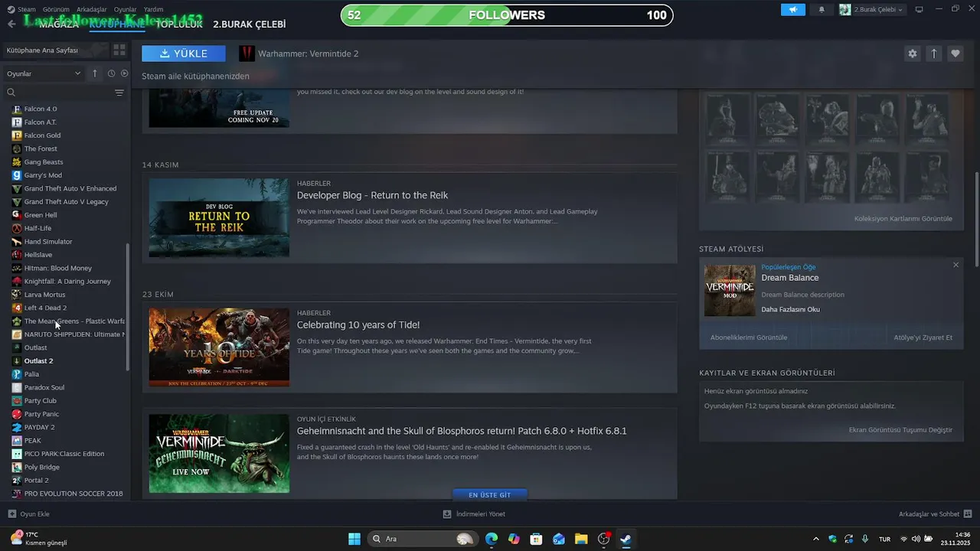Open the announcements megaphone button
The width and height of the screenshot is (980, 551).
pyautogui.click(x=793, y=9)
